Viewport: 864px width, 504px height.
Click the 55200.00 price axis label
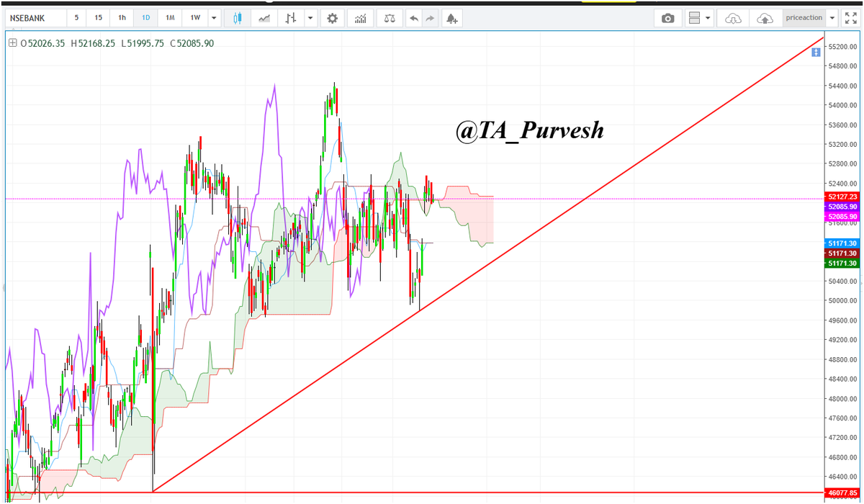point(844,47)
